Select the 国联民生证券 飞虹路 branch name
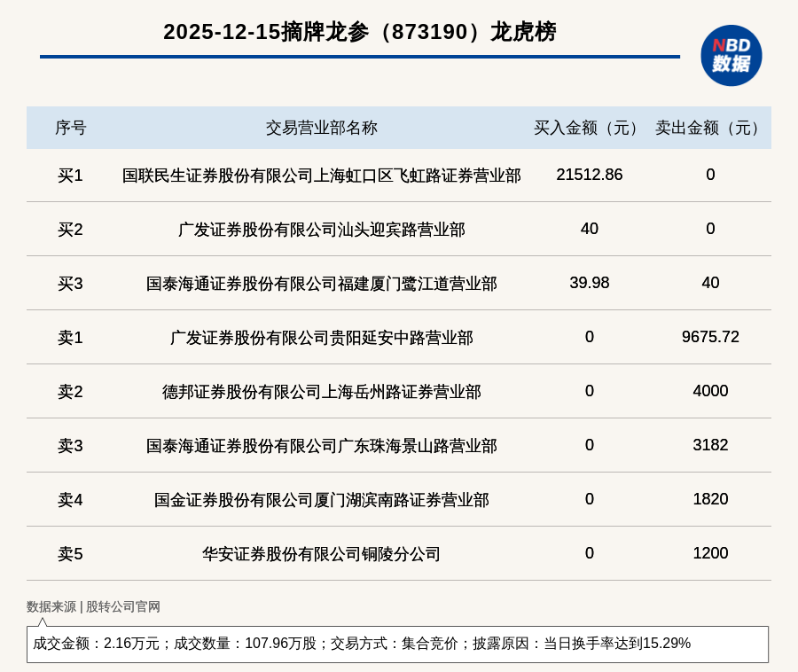The width and height of the screenshot is (798, 672). 321,176
